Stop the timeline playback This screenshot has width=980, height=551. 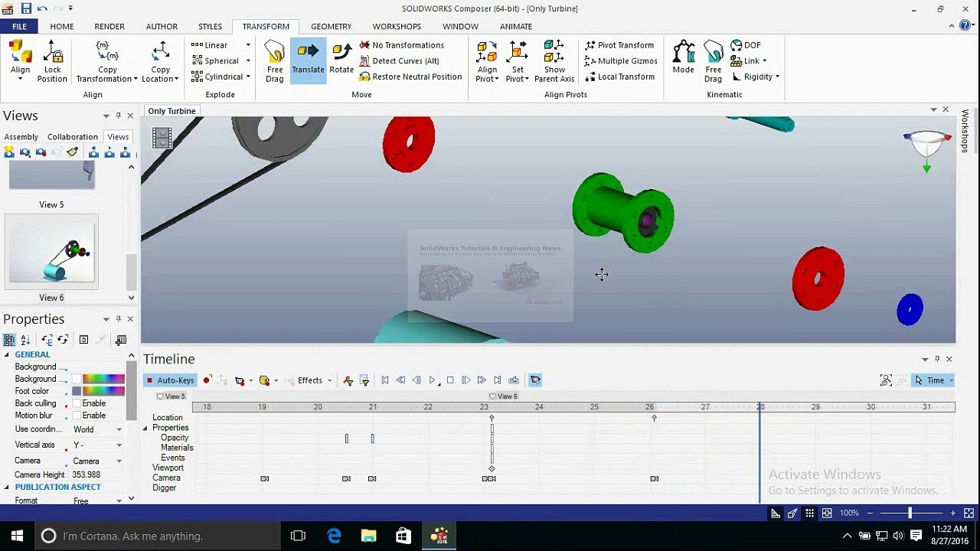450,380
